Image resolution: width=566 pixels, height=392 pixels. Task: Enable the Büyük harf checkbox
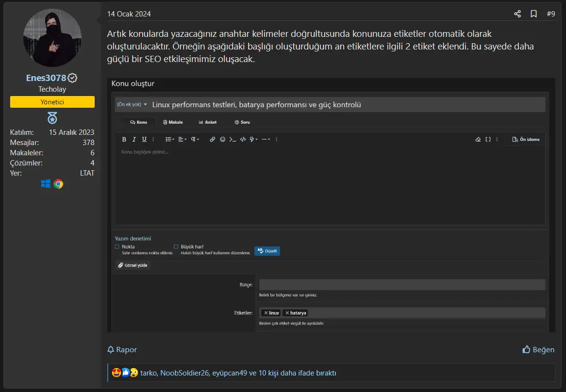[176, 246]
